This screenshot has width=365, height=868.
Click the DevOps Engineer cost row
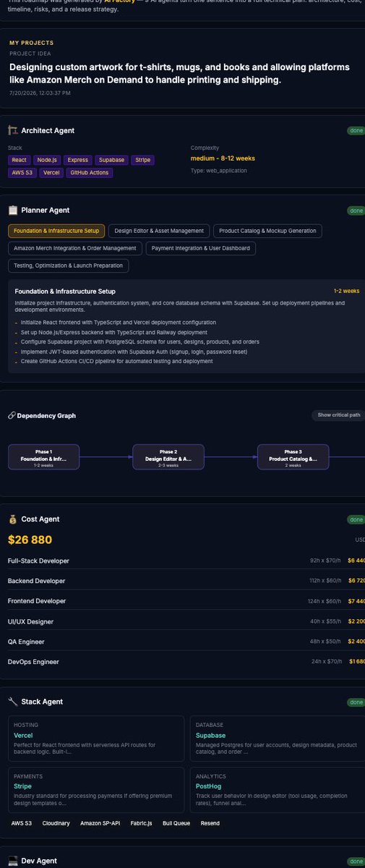(x=186, y=662)
